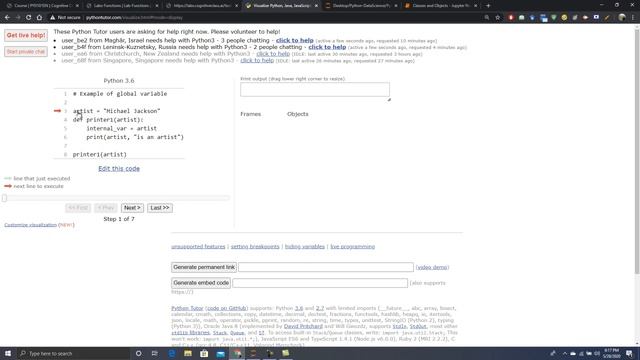The image size is (640, 360).
Task: Open the Mail app from taskbar
Action: pos(220,353)
